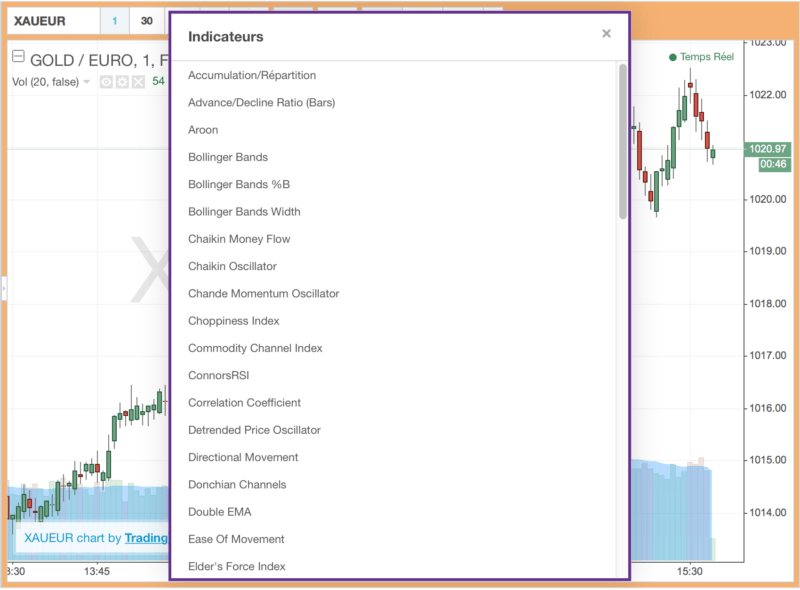Add the Donchian Channels indicator

coord(237,484)
